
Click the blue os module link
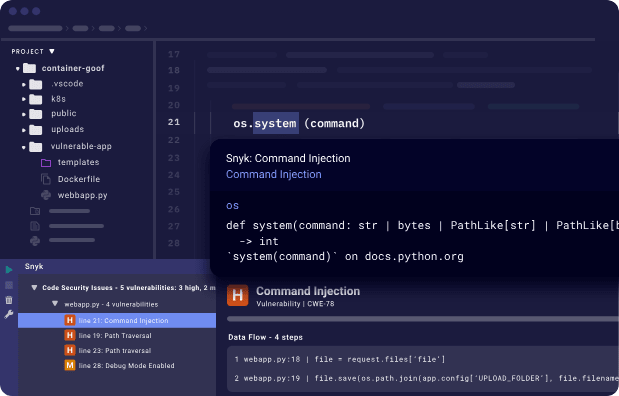pyautogui.click(x=232, y=206)
